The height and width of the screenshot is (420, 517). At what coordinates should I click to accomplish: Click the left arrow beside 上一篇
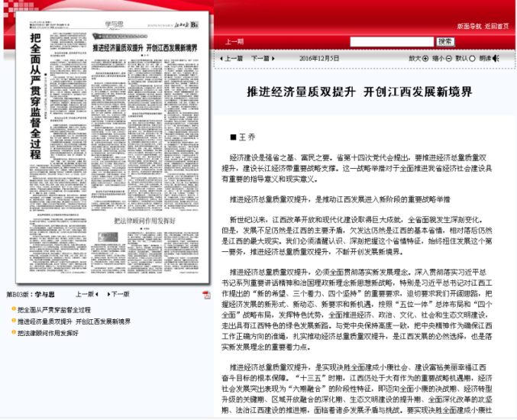pyautogui.click(x=221, y=58)
